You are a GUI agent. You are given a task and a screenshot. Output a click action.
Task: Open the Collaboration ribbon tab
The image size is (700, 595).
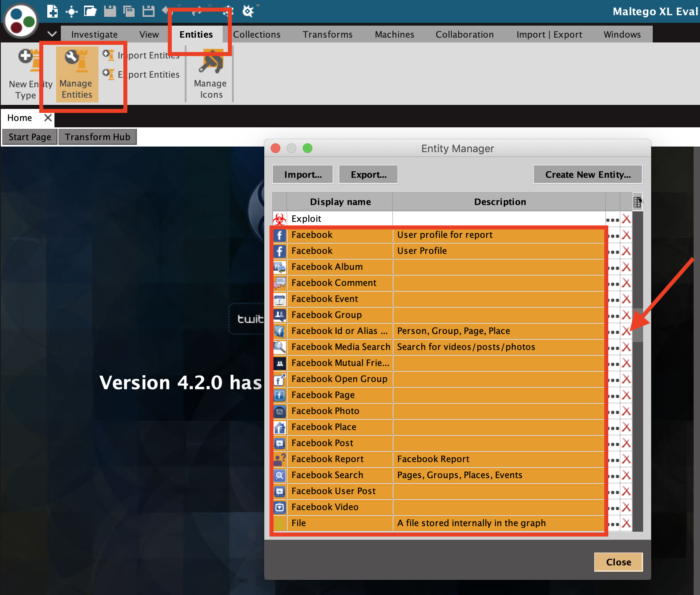(465, 34)
